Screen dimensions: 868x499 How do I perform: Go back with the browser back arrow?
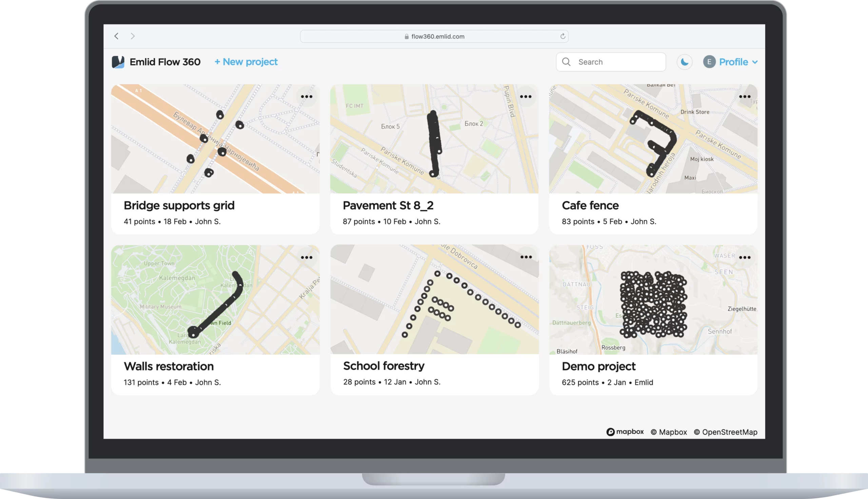coord(117,36)
